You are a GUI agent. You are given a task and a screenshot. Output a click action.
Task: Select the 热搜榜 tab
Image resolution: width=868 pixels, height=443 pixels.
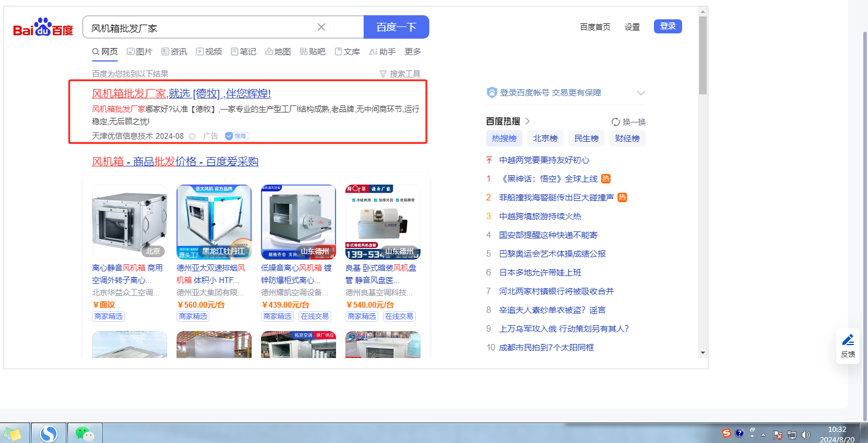pyautogui.click(x=504, y=138)
